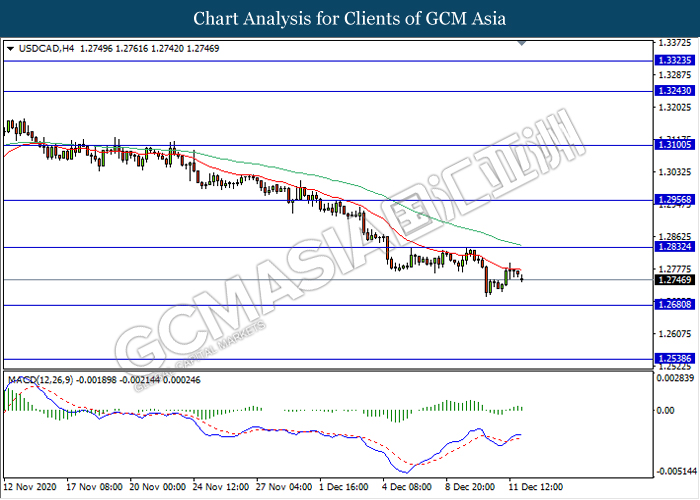Screen dimensions: 700x500
Task: Click the MACD scale value 0.002839
Action: (x=675, y=378)
